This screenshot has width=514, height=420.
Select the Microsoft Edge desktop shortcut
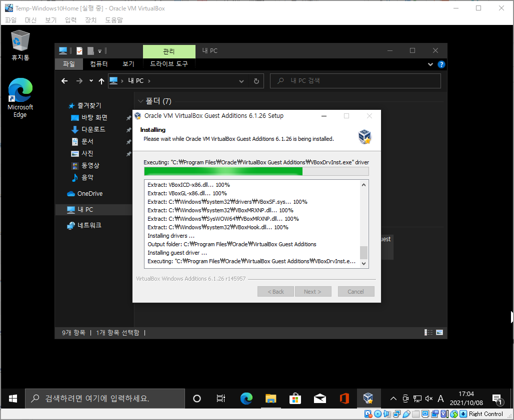point(20,97)
